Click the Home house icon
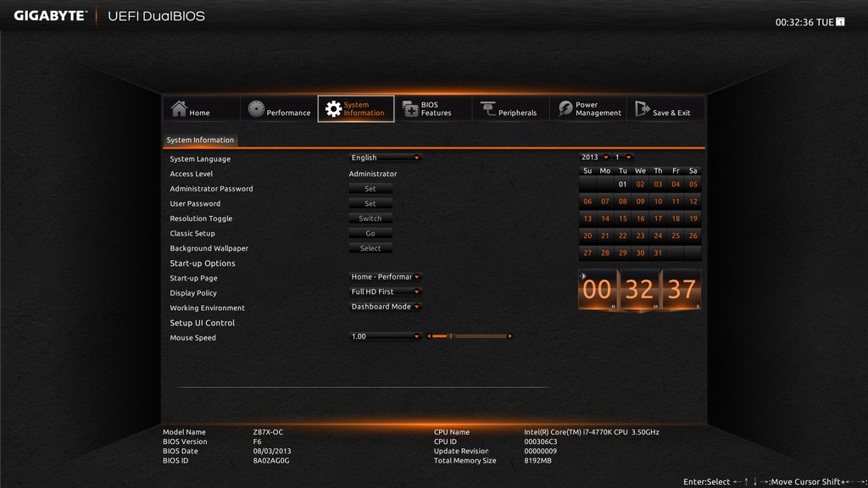This screenshot has width=868, height=488. coord(179,108)
